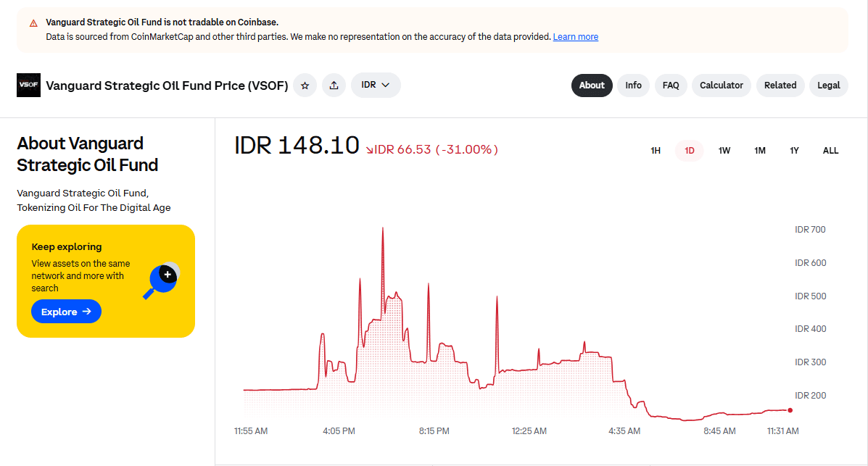
Task: Click the magnifier search illustration in the Keep exploring card
Action: [162, 280]
